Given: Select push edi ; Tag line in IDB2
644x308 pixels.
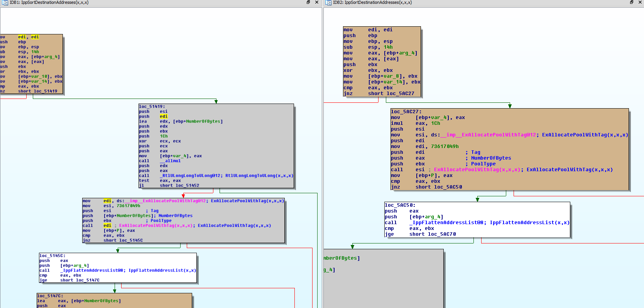Looking at the screenshot, I should (x=436, y=152).
